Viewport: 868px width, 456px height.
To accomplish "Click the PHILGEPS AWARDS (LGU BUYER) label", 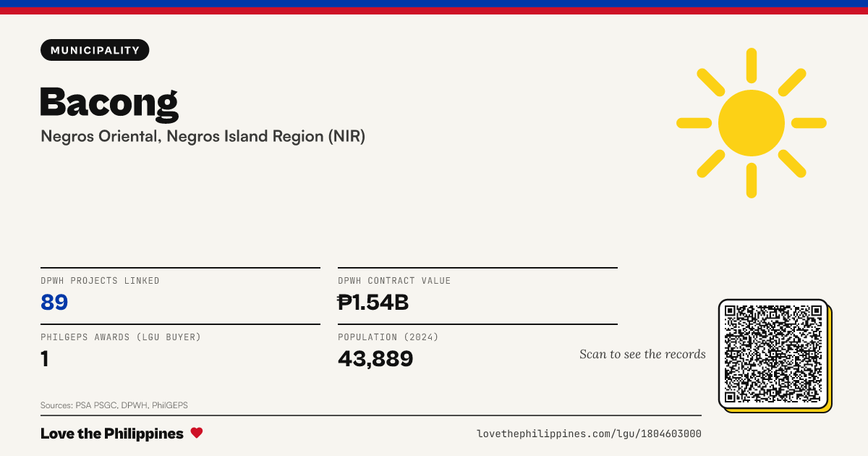I will [121, 337].
